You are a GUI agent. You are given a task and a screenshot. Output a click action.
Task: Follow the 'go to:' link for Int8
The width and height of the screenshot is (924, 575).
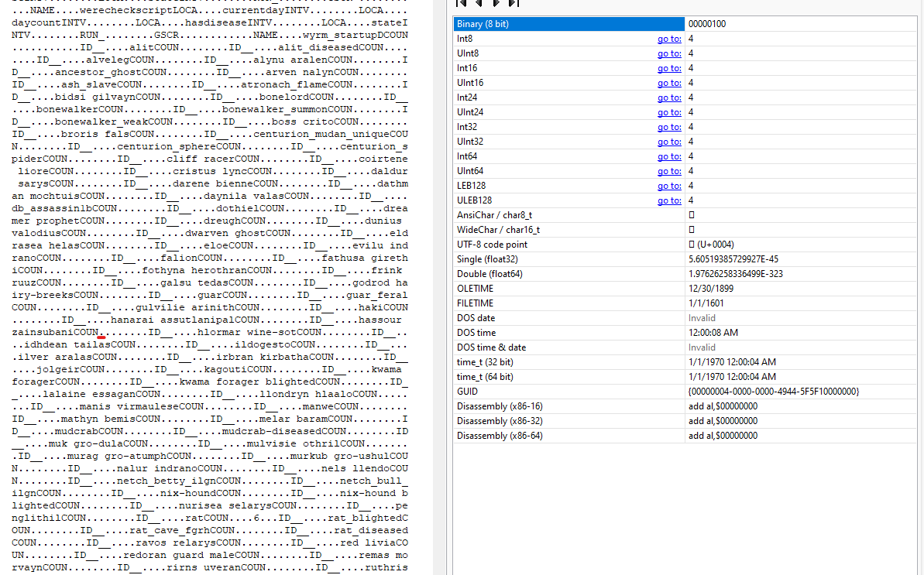click(669, 39)
